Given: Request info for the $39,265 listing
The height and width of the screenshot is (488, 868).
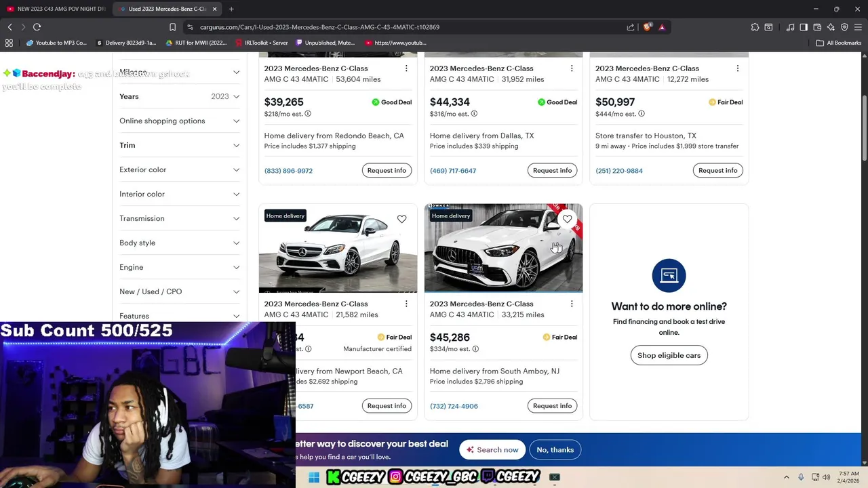Looking at the screenshot, I should pyautogui.click(x=387, y=170).
